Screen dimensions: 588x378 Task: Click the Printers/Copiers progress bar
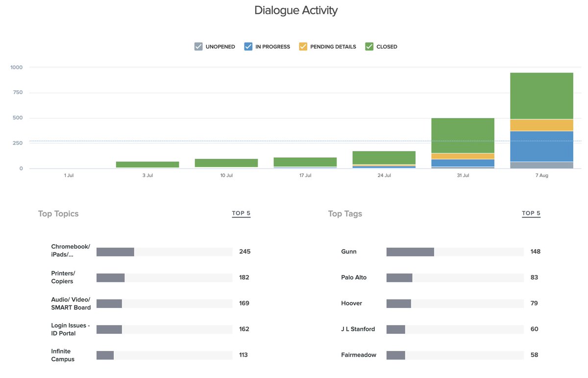click(x=164, y=277)
